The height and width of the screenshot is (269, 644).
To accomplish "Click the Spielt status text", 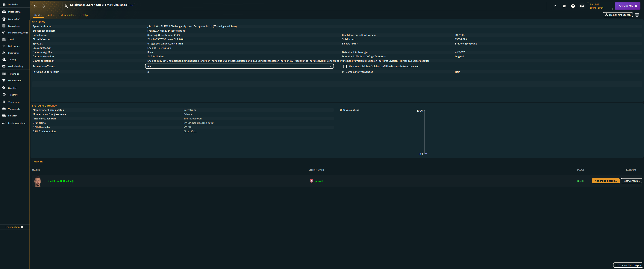I will click(x=580, y=181).
